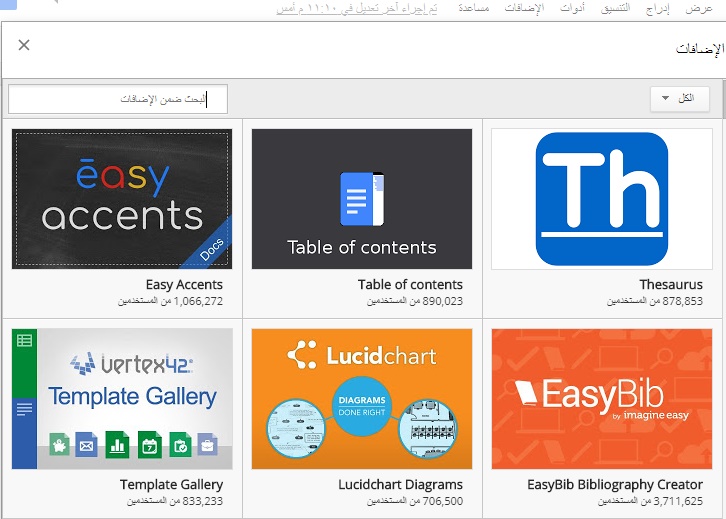Click the 3,711,625 users count text
Image resolution: width=726 pixels, height=519 pixels.
(x=650, y=501)
